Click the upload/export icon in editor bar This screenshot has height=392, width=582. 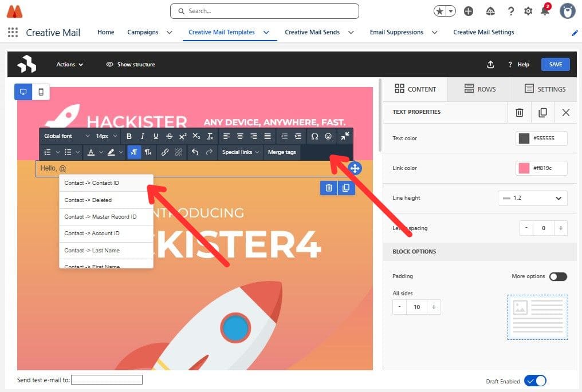[x=490, y=65]
